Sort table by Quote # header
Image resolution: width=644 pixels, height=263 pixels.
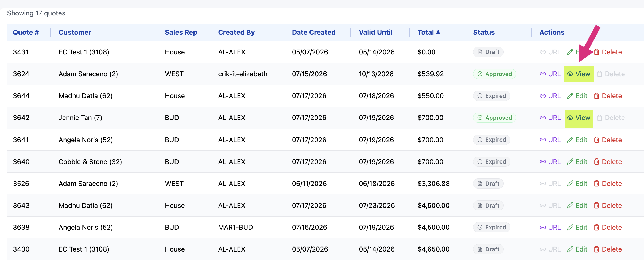(26, 32)
